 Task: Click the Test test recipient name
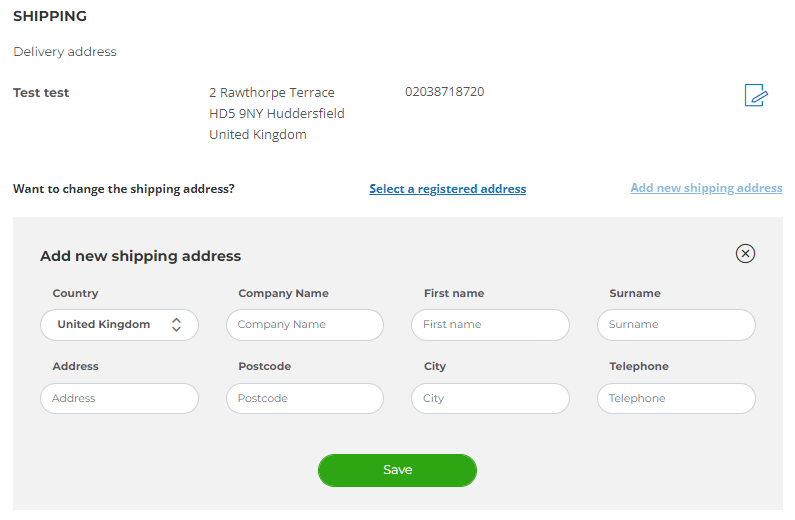41,93
